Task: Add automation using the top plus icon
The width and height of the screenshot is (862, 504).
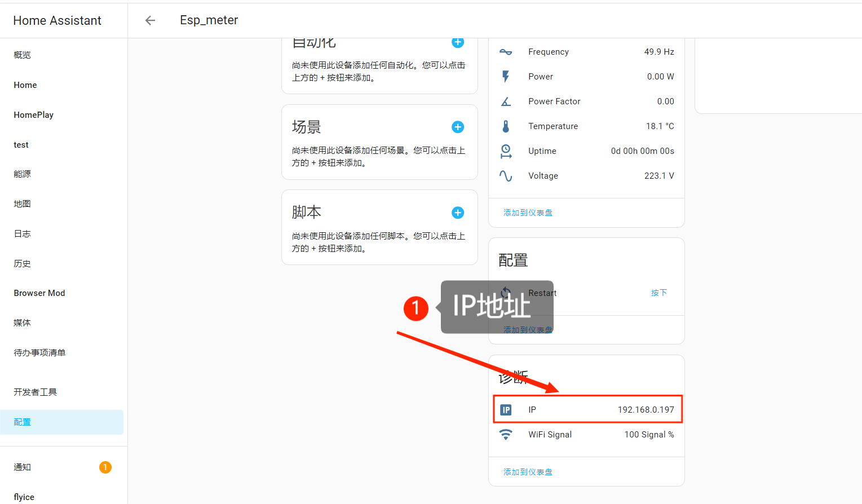Action: click(458, 43)
